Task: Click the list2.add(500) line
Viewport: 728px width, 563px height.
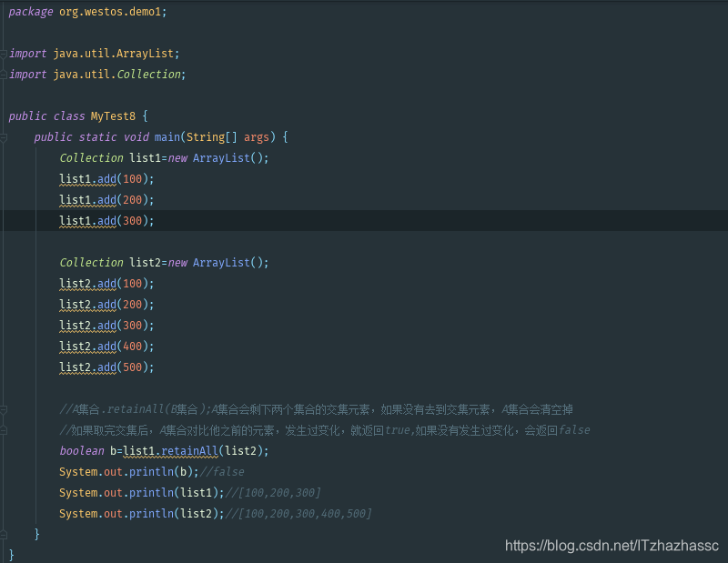Action: (x=106, y=367)
